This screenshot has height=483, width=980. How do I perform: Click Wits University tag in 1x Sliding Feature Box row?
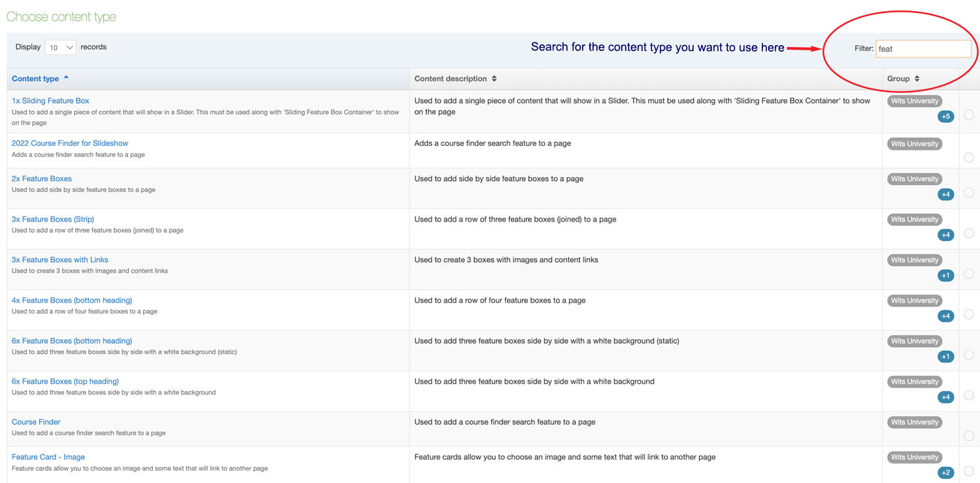pos(915,101)
